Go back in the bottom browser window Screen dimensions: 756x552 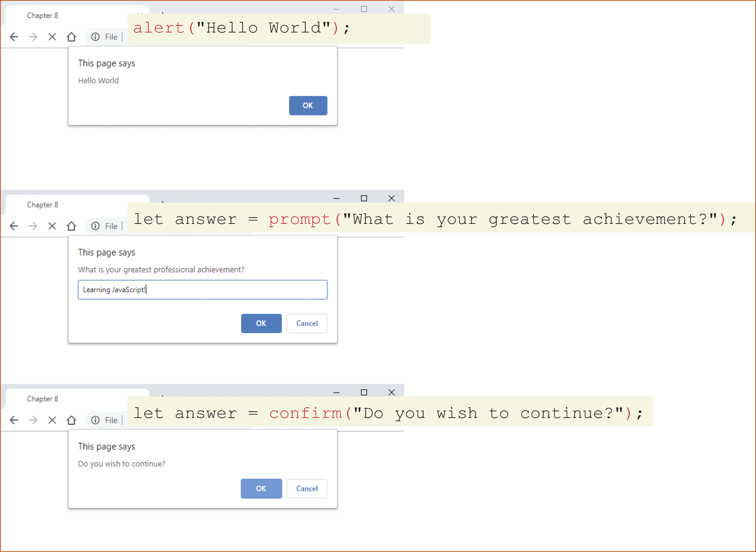[x=14, y=420]
